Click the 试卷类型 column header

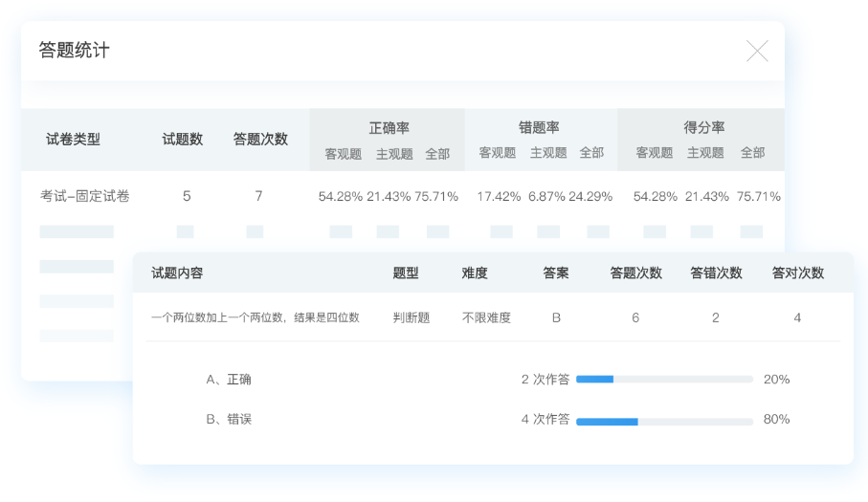coord(73,139)
